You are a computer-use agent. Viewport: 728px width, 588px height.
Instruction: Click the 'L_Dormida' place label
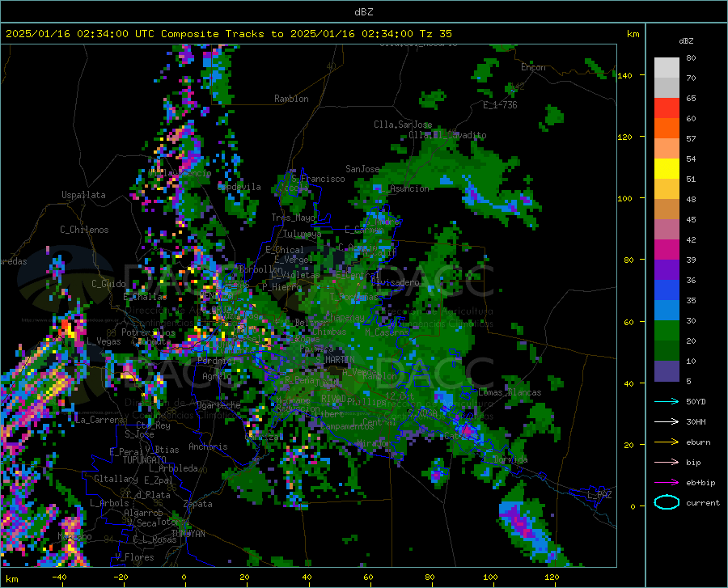(506, 459)
